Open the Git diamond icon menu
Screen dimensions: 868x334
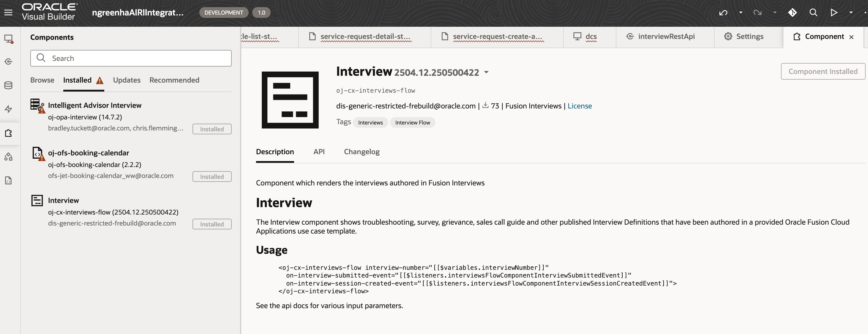coord(793,13)
